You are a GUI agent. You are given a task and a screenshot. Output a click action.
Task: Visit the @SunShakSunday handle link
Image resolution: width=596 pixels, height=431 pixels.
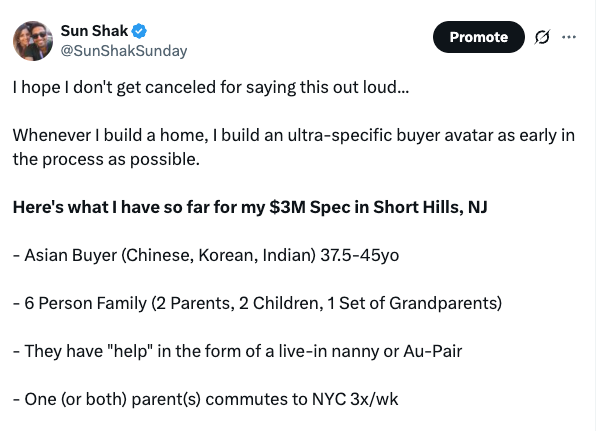tap(124, 51)
